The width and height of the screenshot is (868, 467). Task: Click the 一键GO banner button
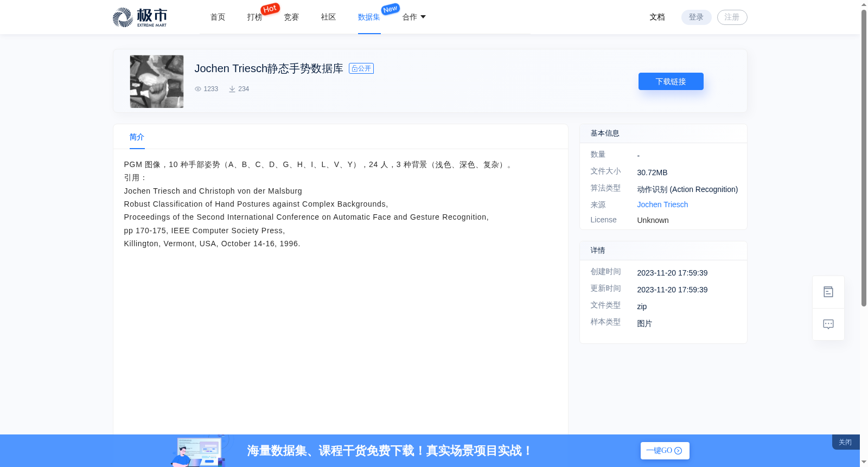(x=665, y=451)
